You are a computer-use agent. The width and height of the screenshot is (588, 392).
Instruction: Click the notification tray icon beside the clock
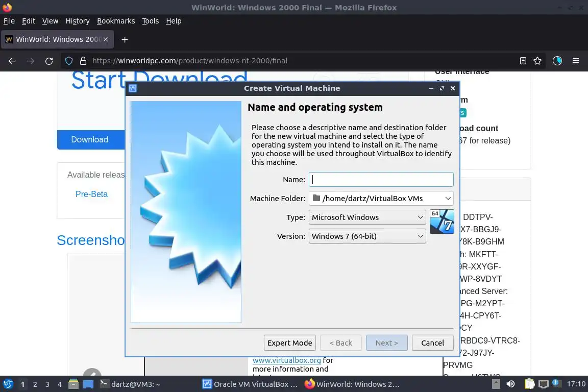pos(556,383)
